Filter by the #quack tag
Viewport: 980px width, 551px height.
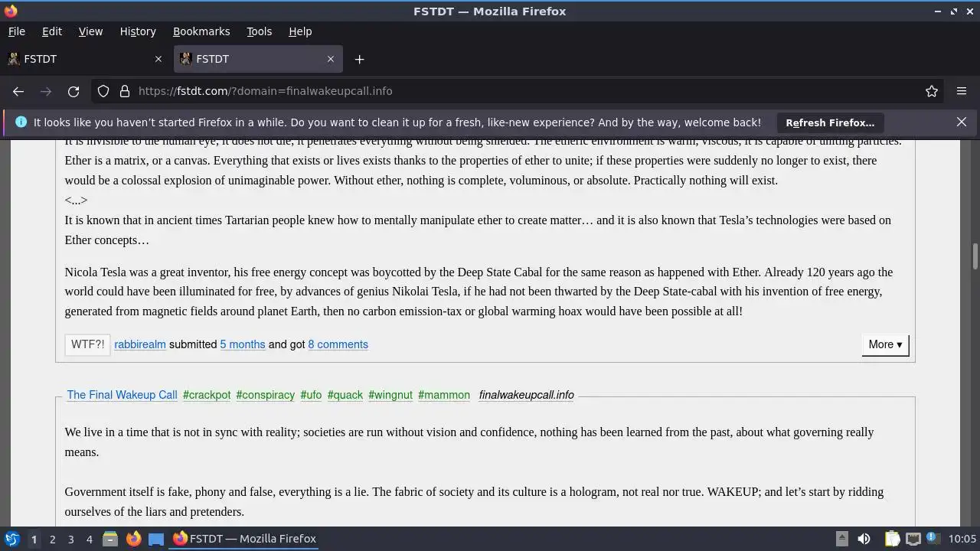pos(345,395)
